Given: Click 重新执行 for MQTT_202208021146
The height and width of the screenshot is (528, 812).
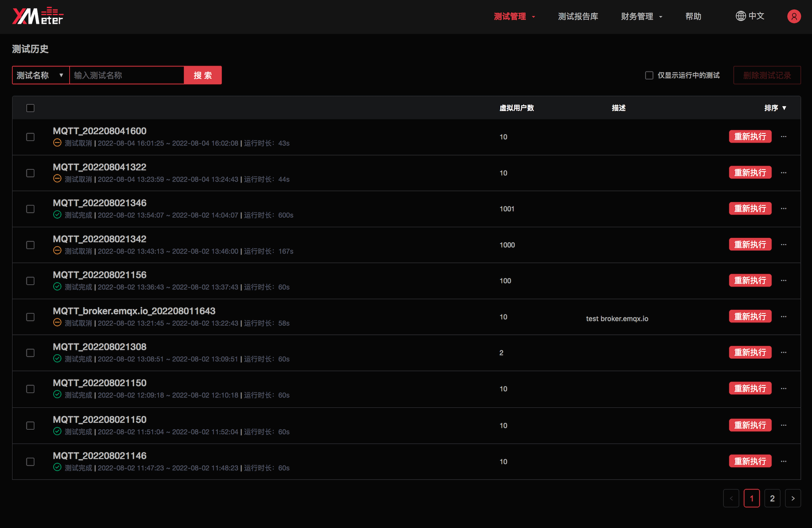Looking at the screenshot, I should coord(750,461).
